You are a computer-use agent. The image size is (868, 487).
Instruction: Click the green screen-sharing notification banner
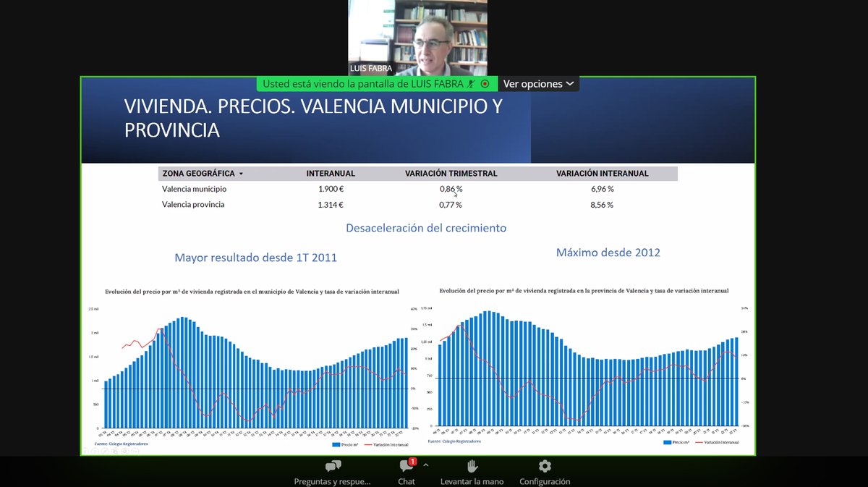pyautogui.click(x=376, y=84)
